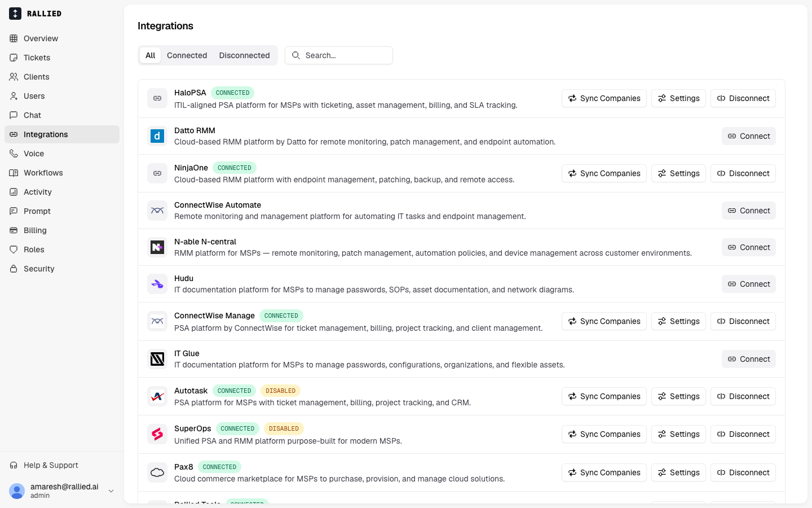The width and height of the screenshot is (812, 508).
Task: Open Tickets in the sidebar
Action: pyautogui.click(x=62, y=58)
